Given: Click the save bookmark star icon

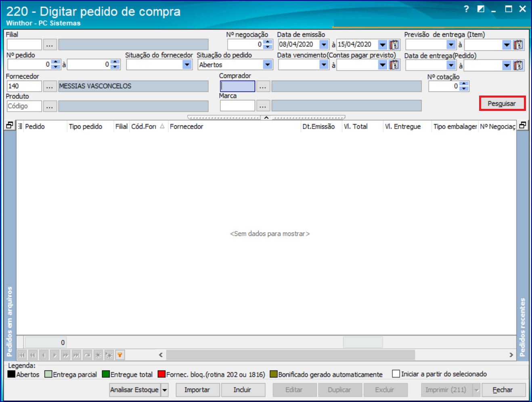Looking at the screenshot, I should point(98,355).
